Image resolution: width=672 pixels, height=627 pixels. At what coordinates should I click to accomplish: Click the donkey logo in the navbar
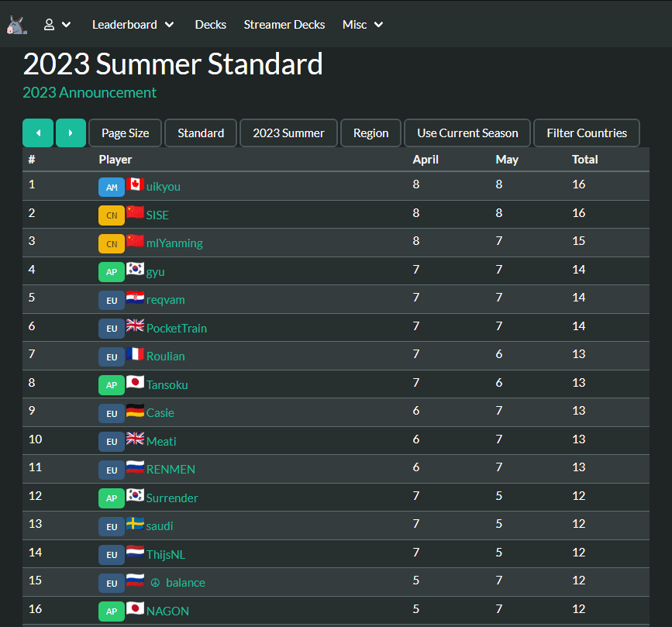(16, 23)
